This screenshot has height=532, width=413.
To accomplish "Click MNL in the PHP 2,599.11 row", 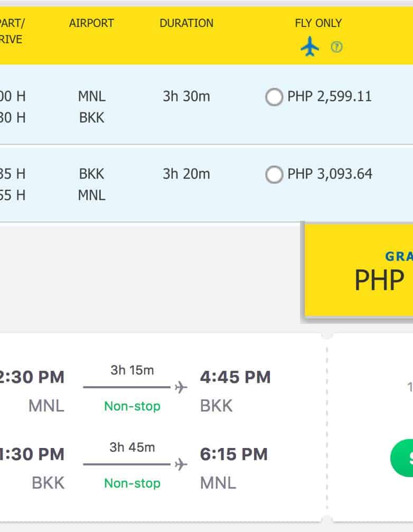I will (92, 97).
